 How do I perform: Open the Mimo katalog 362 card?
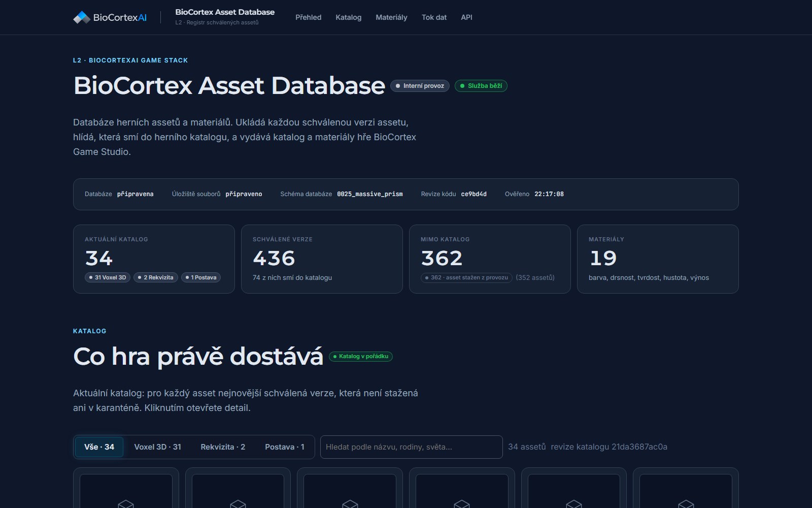(x=490, y=259)
